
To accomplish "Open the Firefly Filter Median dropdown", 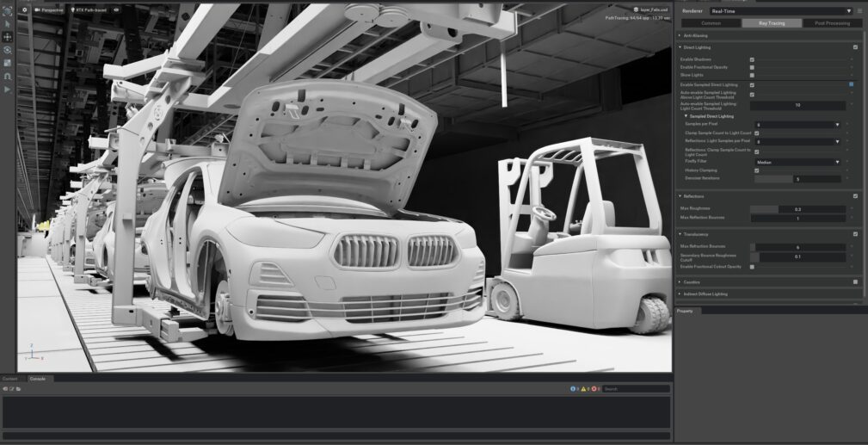I will [797, 161].
